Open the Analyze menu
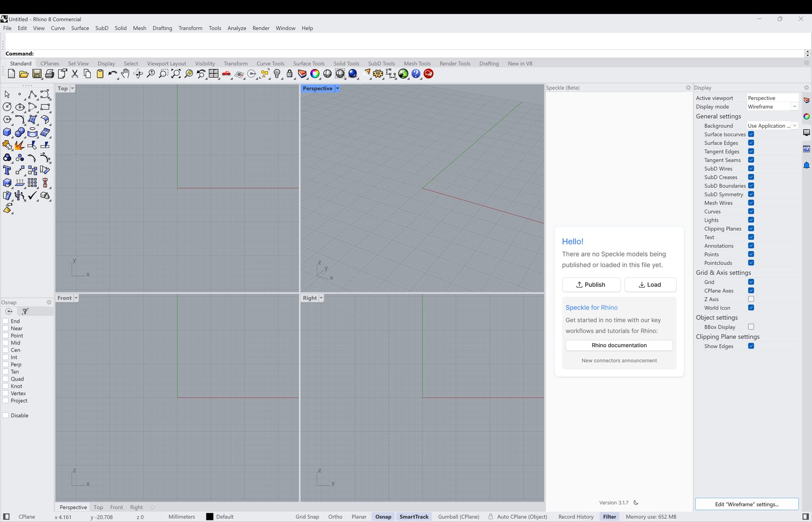This screenshot has height=522, width=812. click(x=236, y=28)
